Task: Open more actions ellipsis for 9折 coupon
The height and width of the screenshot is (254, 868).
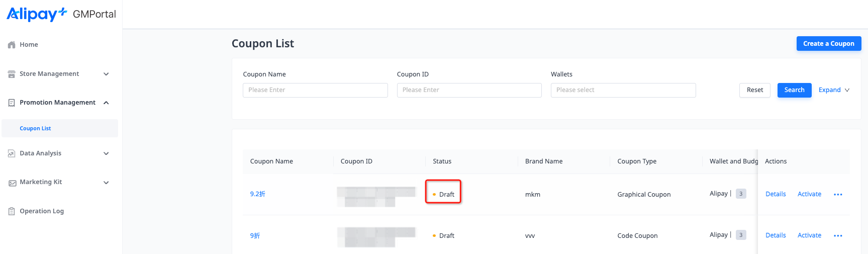Action: 838,236
